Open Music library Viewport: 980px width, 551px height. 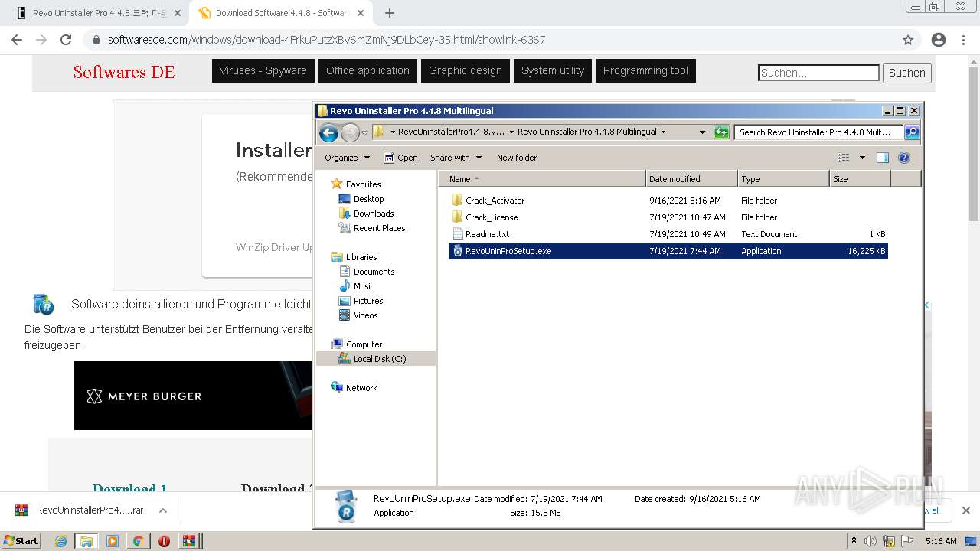(x=364, y=286)
